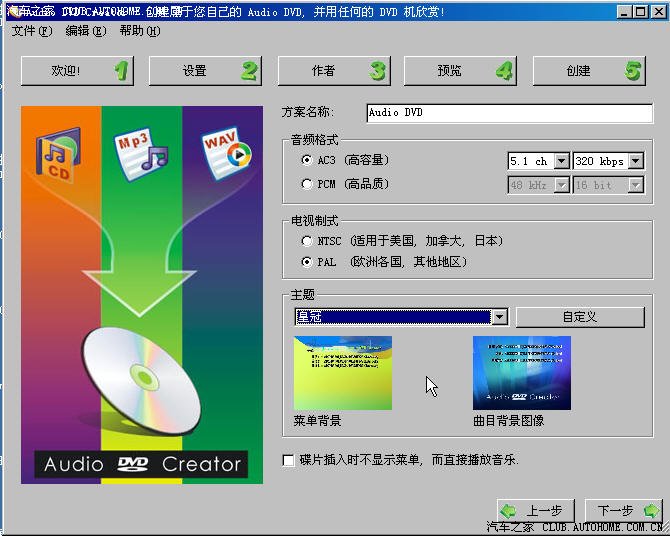Open the 320 kbps bitrate dropdown
670x536 pixels.
[x=635, y=161]
